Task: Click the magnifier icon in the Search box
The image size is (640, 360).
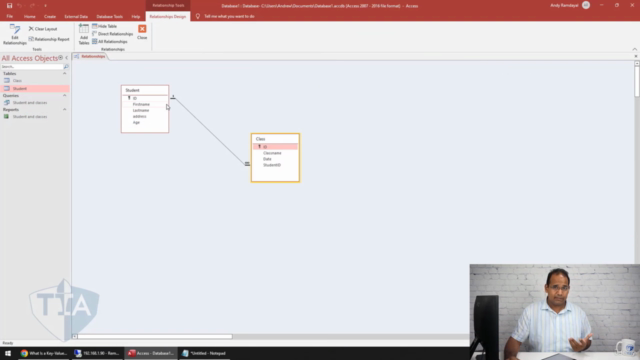Action: pos(66,67)
